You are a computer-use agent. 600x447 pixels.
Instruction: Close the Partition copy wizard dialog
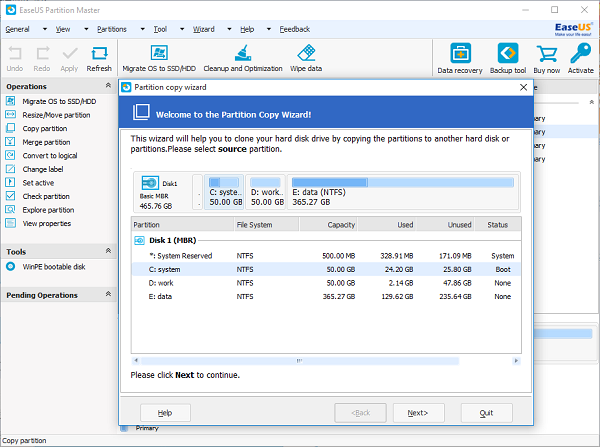[x=523, y=87]
